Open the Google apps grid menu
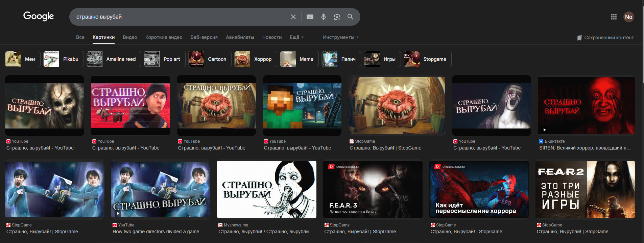The image size is (644, 243). click(x=614, y=17)
